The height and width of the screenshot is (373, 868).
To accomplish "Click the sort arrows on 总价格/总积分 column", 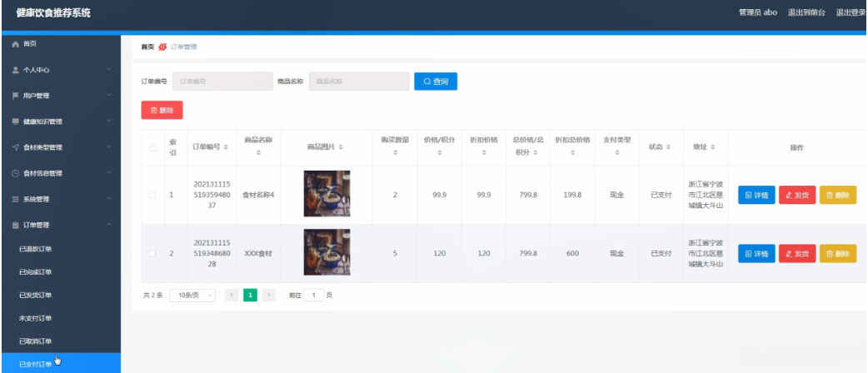I will tap(536, 152).
